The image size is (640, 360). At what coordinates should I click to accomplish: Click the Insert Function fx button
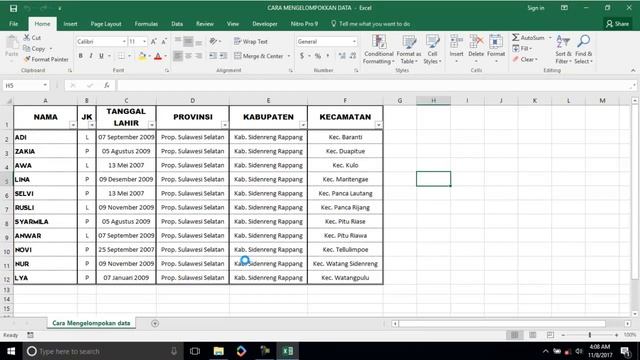[x=107, y=85]
